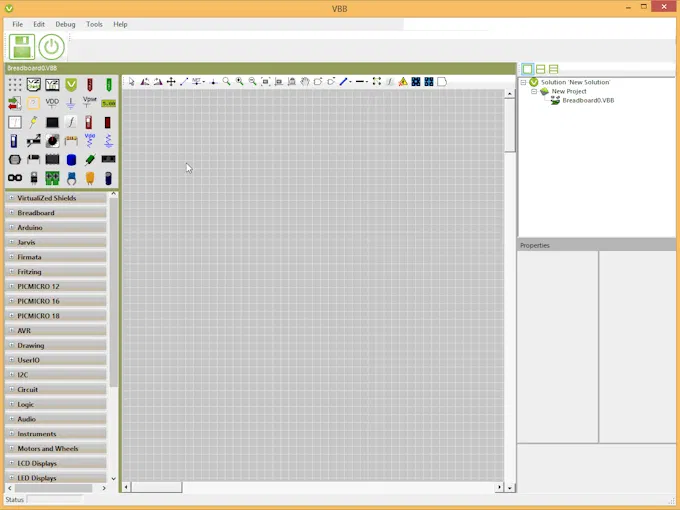Pick the green and red arrows component
Screen dimensions: 680x510
(15, 103)
